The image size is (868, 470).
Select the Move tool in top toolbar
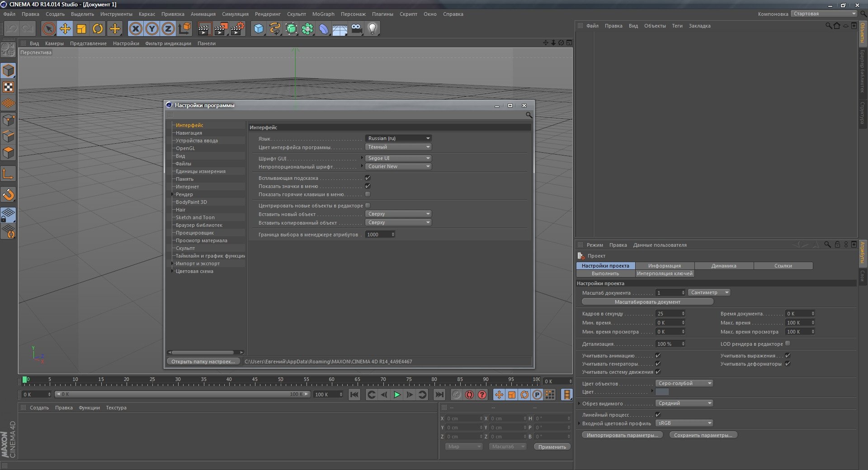[x=65, y=29]
